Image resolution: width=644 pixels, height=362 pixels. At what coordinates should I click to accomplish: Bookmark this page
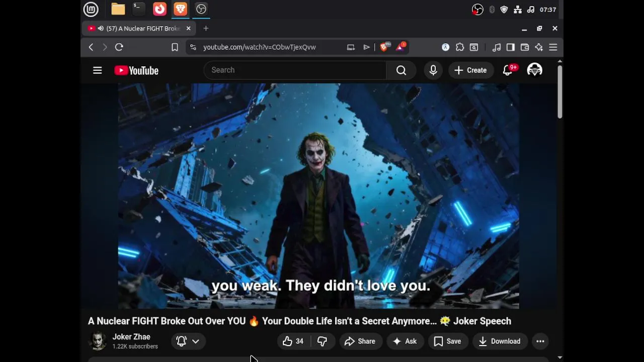coord(175,47)
